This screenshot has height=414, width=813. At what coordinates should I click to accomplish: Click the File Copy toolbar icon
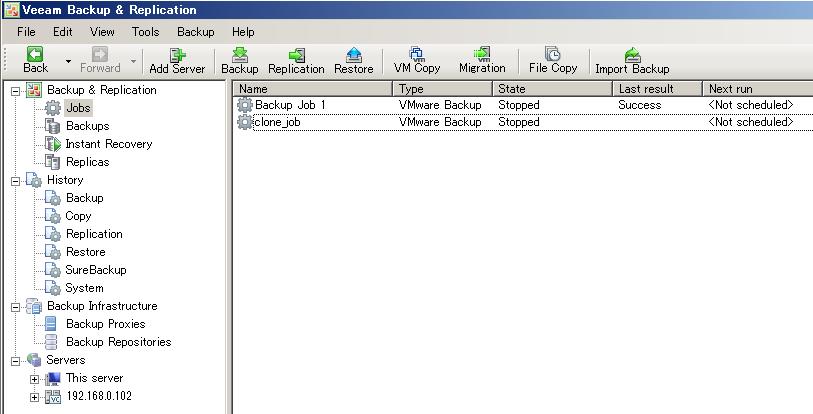pyautogui.click(x=553, y=54)
